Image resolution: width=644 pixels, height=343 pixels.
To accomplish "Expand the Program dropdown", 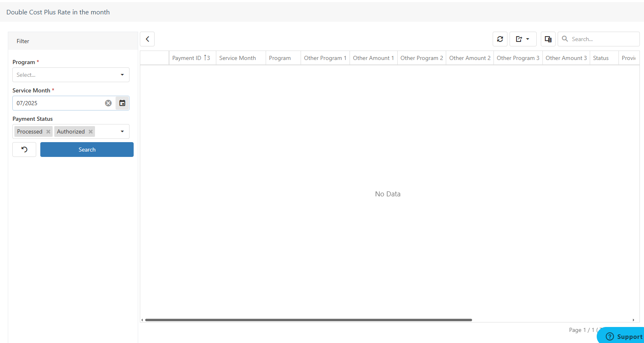I will (x=122, y=75).
